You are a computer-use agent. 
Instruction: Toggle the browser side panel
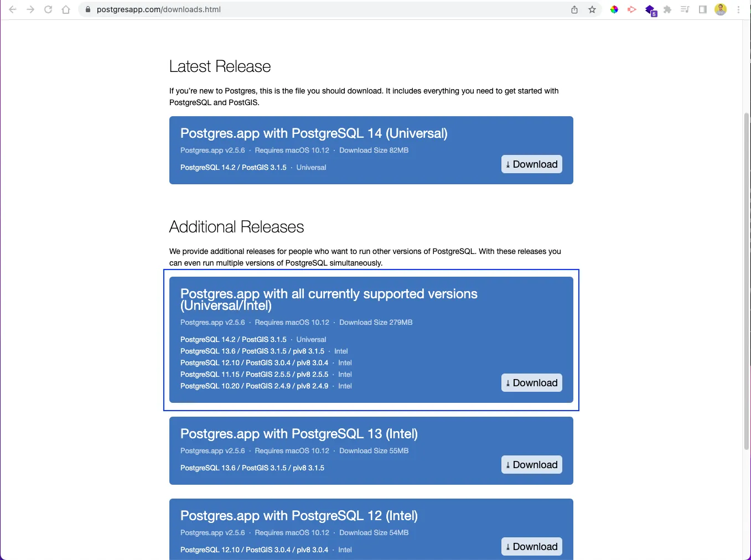tap(703, 9)
